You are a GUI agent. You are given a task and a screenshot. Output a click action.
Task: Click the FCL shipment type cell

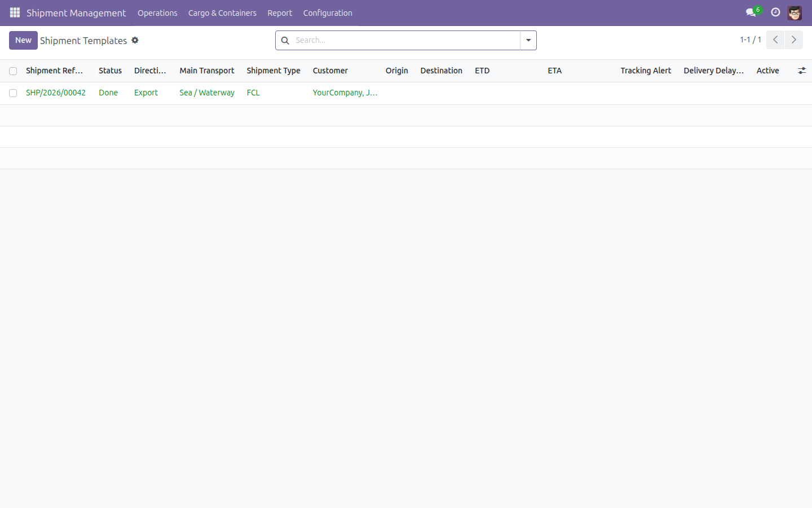coord(253,93)
